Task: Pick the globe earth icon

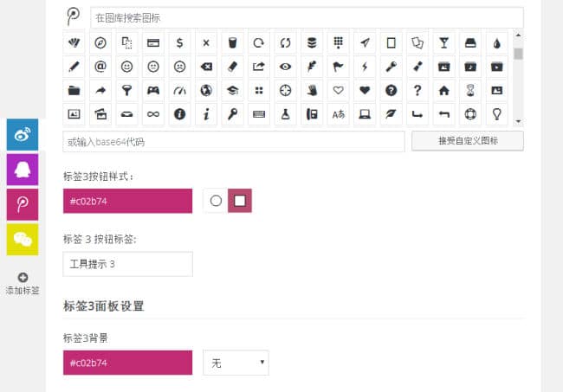Action: (206, 90)
